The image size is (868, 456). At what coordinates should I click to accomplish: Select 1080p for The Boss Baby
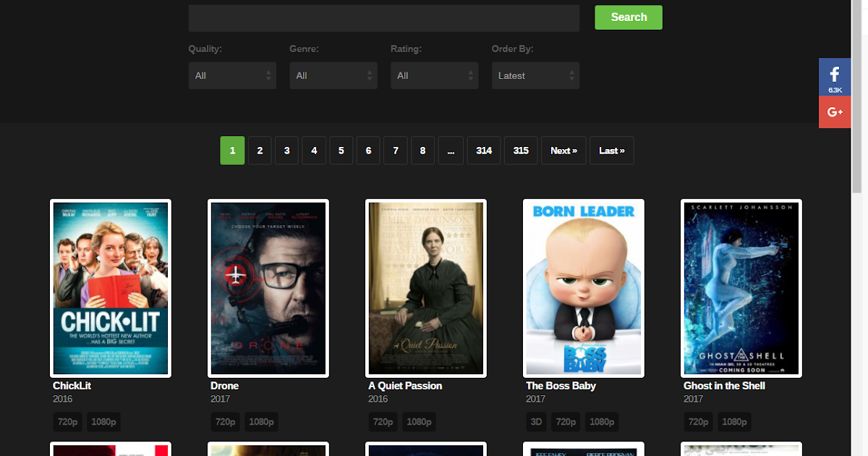602,422
